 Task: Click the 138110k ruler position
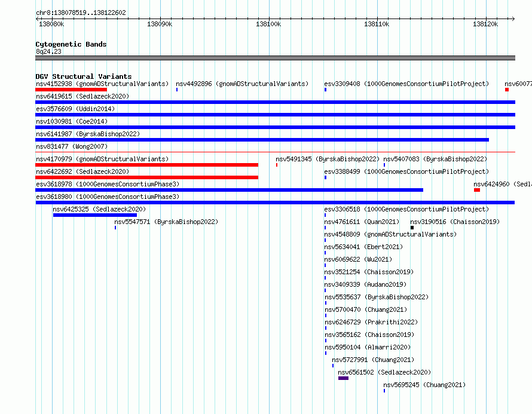pyautogui.click(x=377, y=24)
